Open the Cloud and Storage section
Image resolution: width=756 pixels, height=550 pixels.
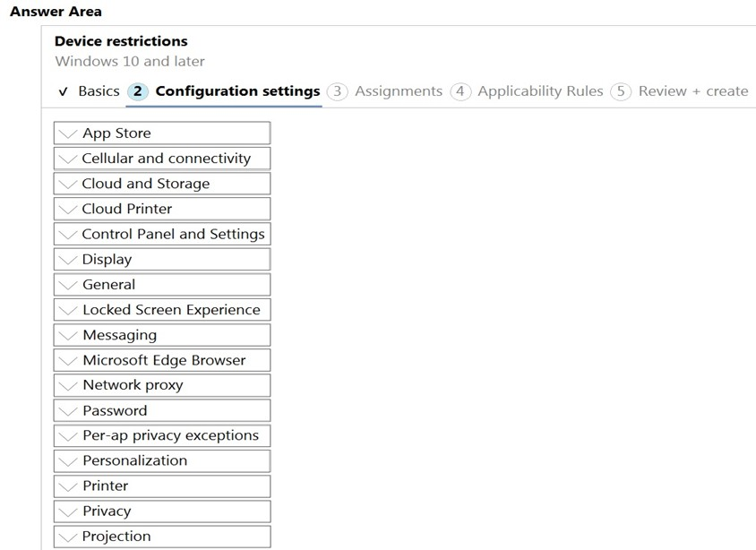162,184
